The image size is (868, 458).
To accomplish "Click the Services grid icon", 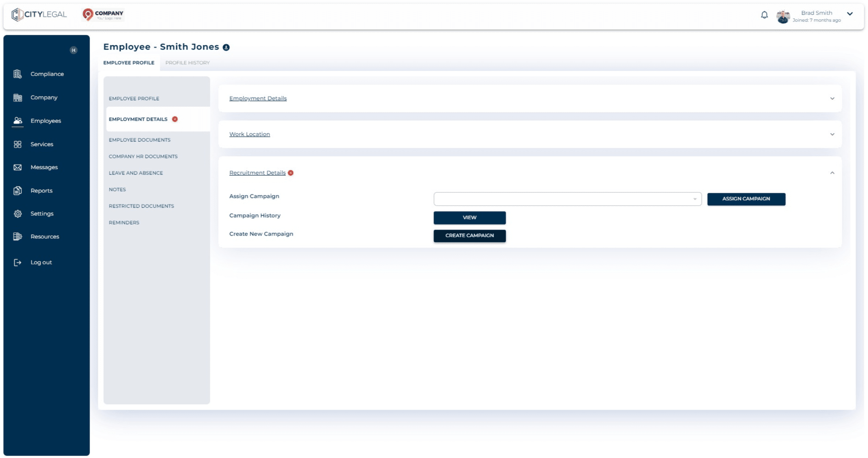I will [x=17, y=144].
